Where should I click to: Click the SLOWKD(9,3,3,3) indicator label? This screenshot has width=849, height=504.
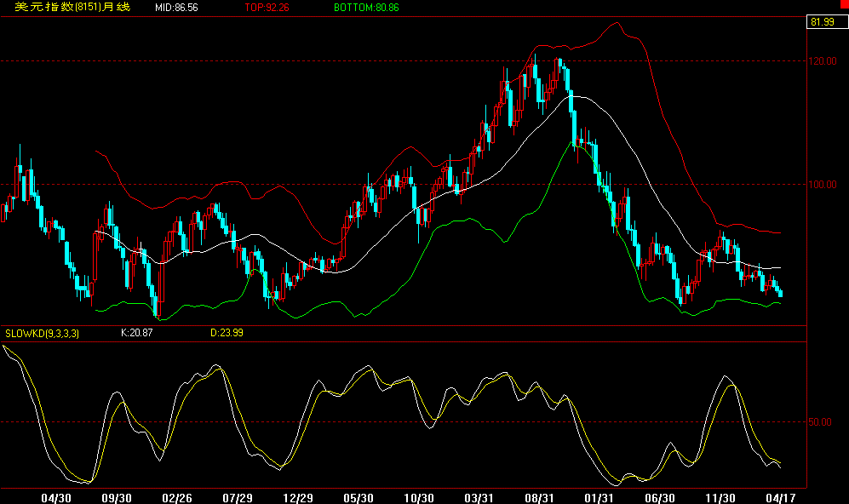pyautogui.click(x=43, y=333)
